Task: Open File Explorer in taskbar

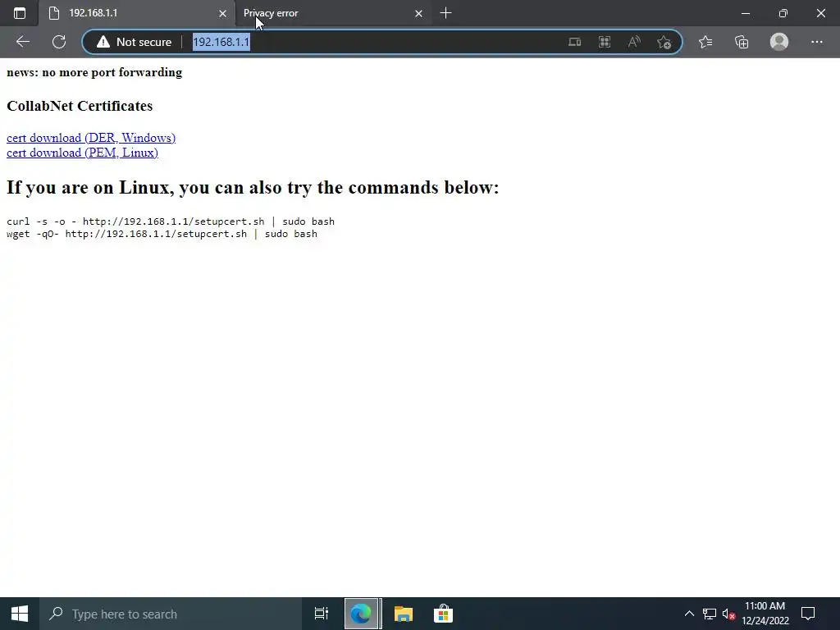Action: click(x=403, y=614)
